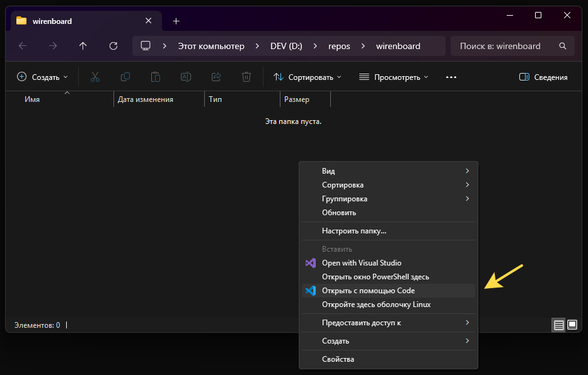This screenshot has height=375, width=588.
Task: Switch to details view in status bar
Action: point(559,325)
